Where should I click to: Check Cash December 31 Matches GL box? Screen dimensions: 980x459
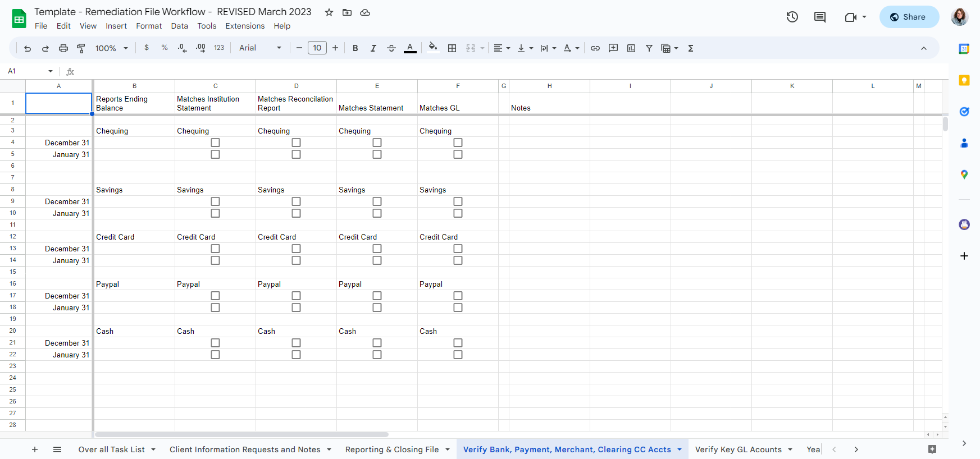pos(458,343)
